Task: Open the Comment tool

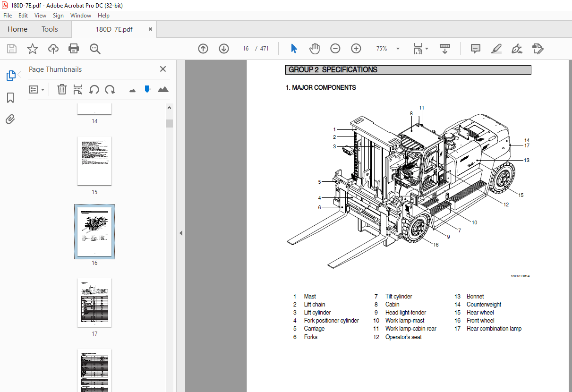Action: 475,49
